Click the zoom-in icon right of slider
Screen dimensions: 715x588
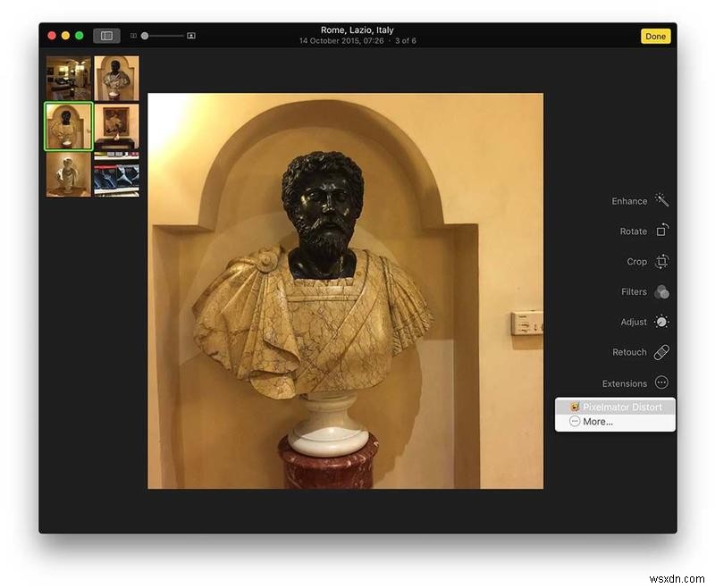pos(189,36)
